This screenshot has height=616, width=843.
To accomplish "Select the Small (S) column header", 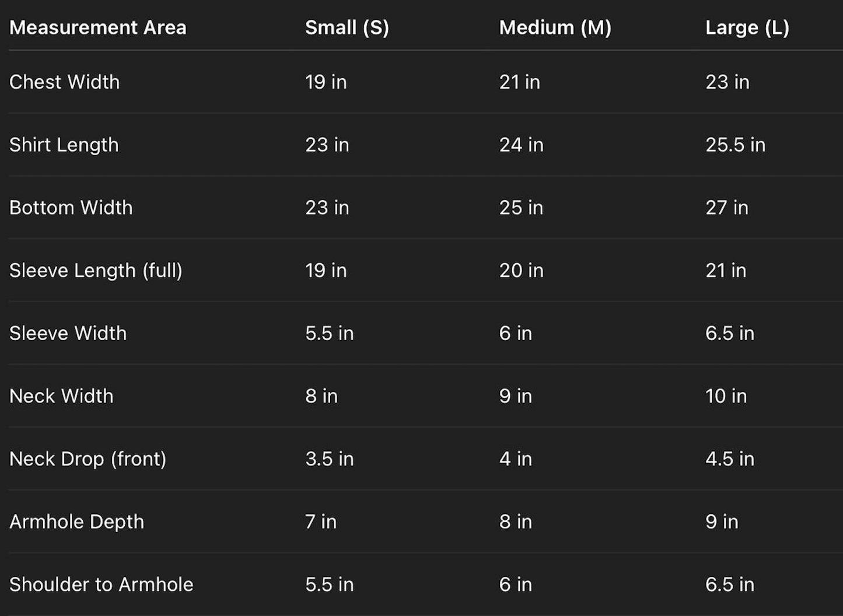I will click(x=347, y=27).
